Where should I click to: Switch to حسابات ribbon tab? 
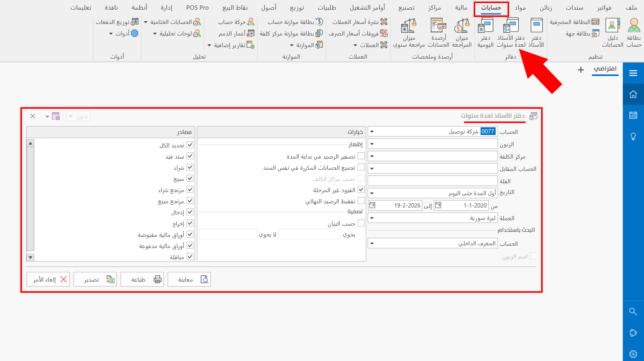[491, 8]
